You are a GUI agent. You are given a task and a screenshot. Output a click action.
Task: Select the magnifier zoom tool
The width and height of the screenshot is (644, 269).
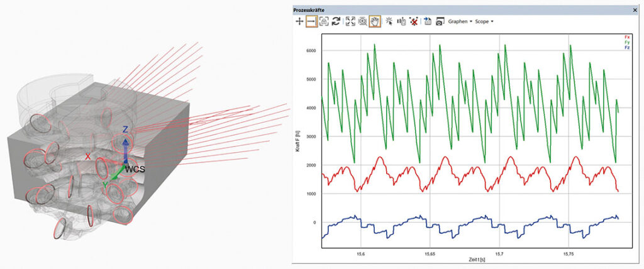tap(362, 21)
